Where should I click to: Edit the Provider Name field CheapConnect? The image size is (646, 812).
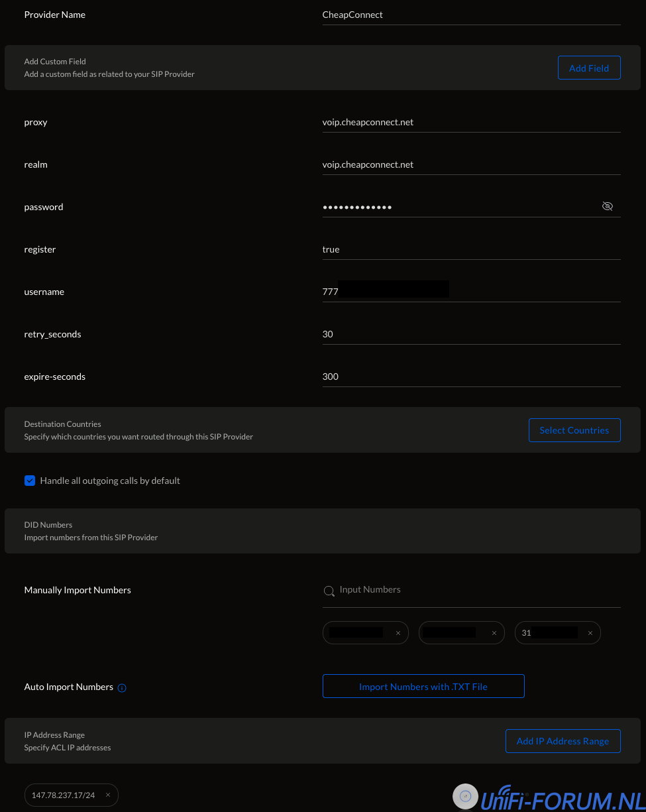pos(470,15)
